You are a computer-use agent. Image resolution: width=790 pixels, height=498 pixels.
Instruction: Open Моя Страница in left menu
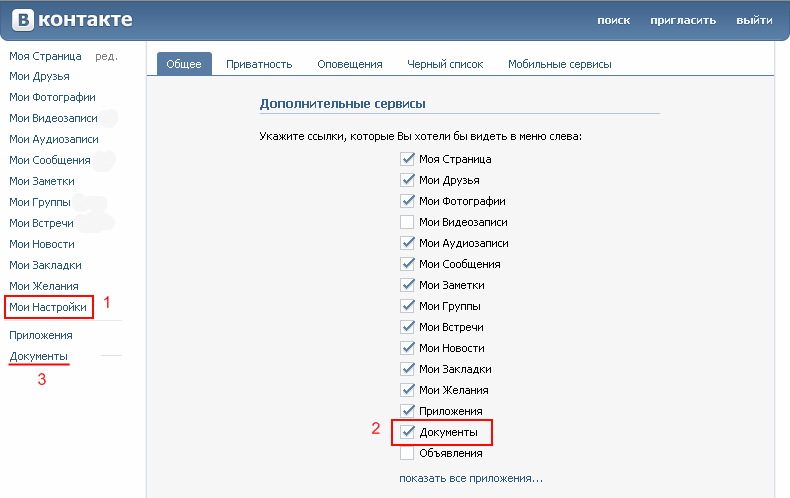tap(45, 56)
